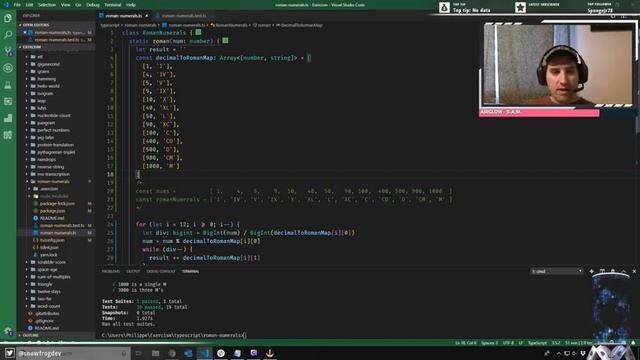Open the Help menu
This screenshot has width=640, height=360.
point(131,5)
